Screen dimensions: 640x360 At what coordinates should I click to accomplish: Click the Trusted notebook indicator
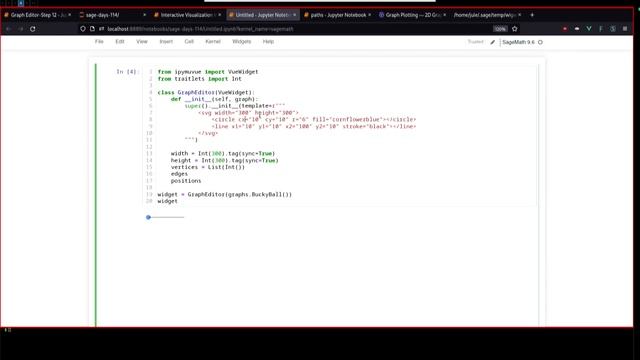click(476, 42)
